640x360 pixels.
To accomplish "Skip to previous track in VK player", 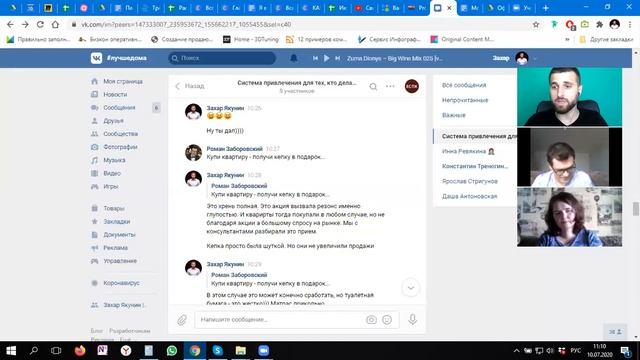I will click(x=315, y=58).
